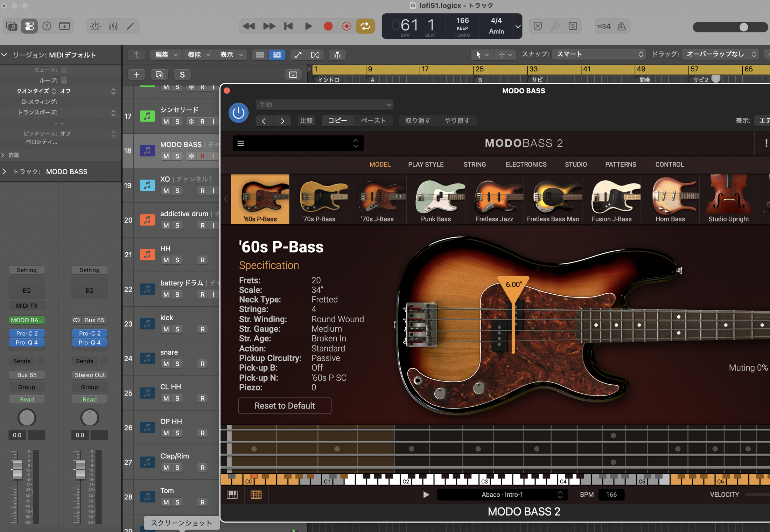Toggle the Flex icon in track toolbar
The height and width of the screenshot is (532, 770).
click(x=315, y=55)
